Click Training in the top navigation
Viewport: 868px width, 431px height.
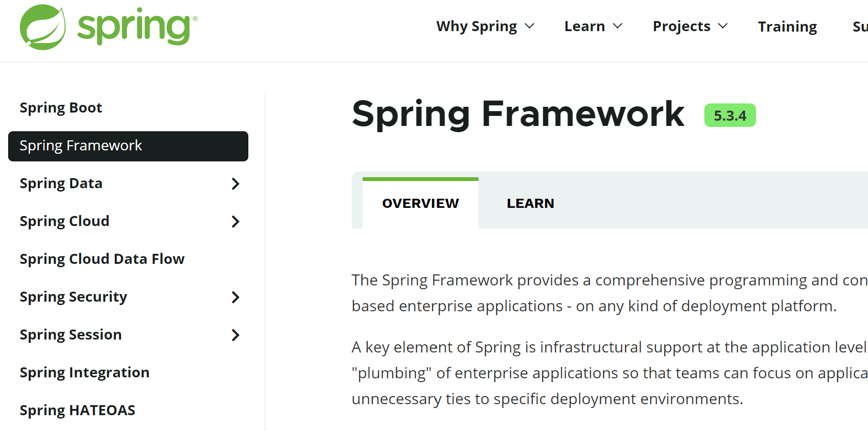click(787, 26)
